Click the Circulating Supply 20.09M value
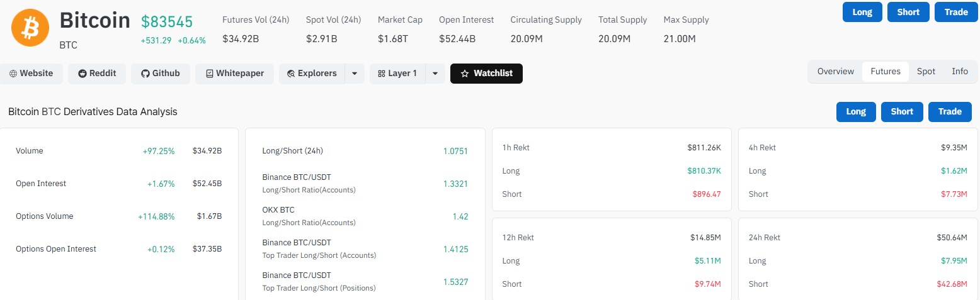The image size is (980, 300). [527, 39]
